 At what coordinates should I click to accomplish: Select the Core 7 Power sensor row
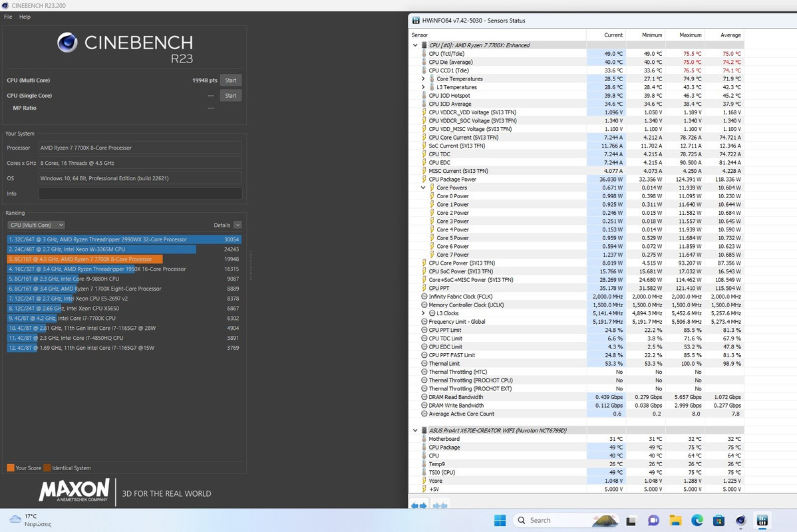coord(577,255)
